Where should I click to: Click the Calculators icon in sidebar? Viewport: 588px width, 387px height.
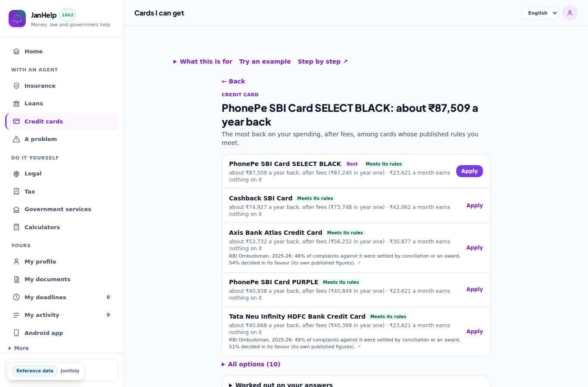pyautogui.click(x=16, y=227)
